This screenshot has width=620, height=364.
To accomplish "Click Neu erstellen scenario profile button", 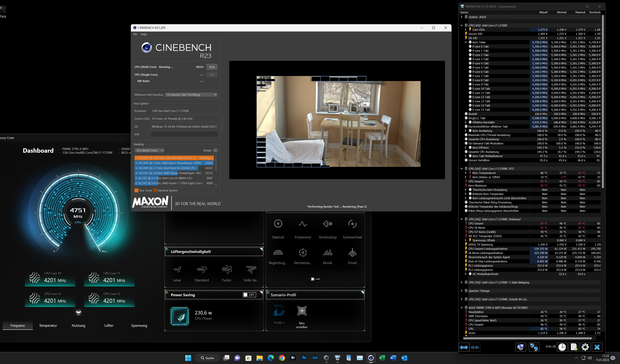I will point(302,311).
